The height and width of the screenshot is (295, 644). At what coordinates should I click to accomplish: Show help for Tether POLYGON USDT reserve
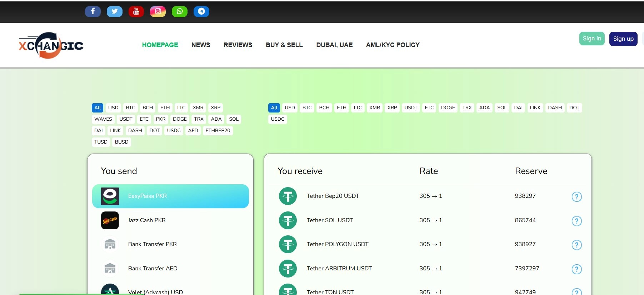(577, 245)
